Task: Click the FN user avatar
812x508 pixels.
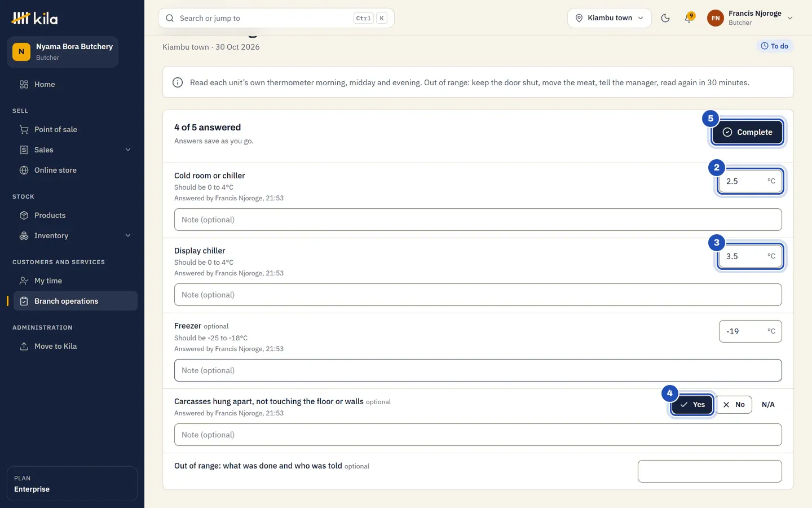Action: pyautogui.click(x=716, y=18)
